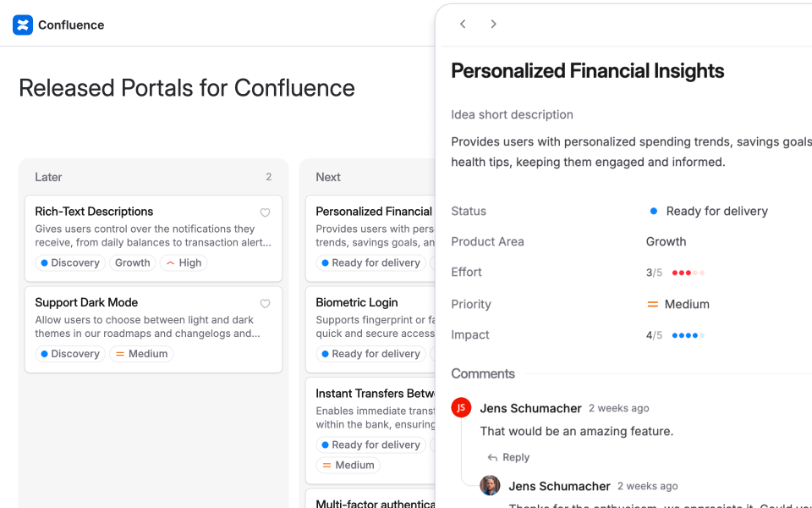Image resolution: width=812 pixels, height=508 pixels.
Task: Go to previous idea with left chevron
Action: click(463, 24)
